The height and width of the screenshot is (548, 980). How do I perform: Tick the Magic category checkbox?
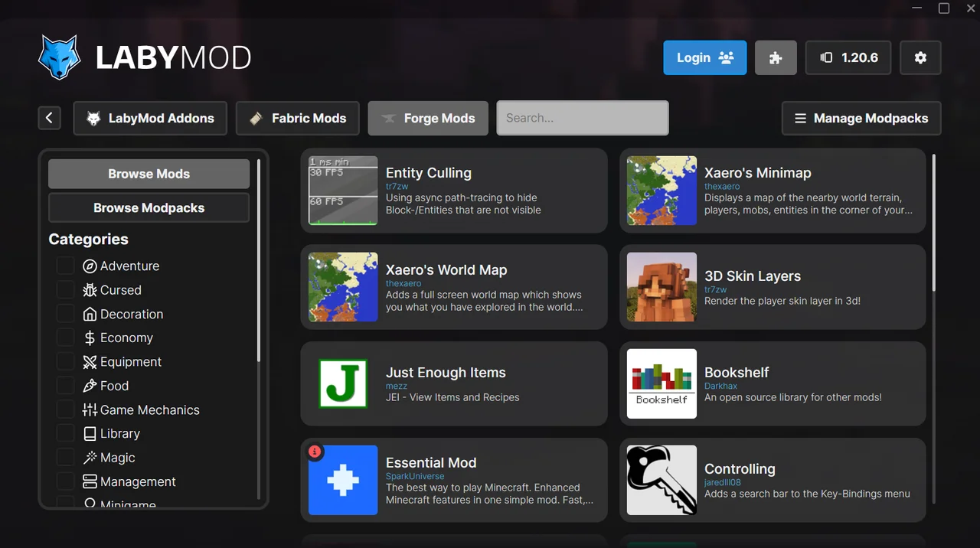(66, 458)
